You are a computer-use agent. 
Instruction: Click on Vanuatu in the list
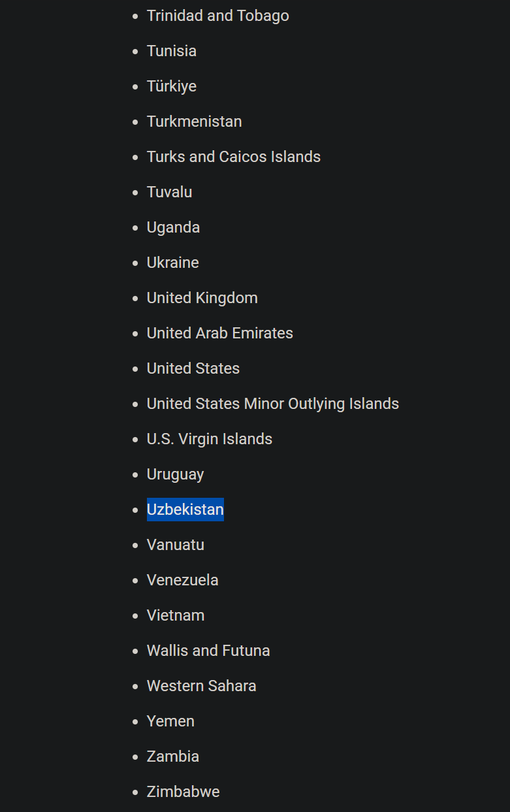click(176, 545)
